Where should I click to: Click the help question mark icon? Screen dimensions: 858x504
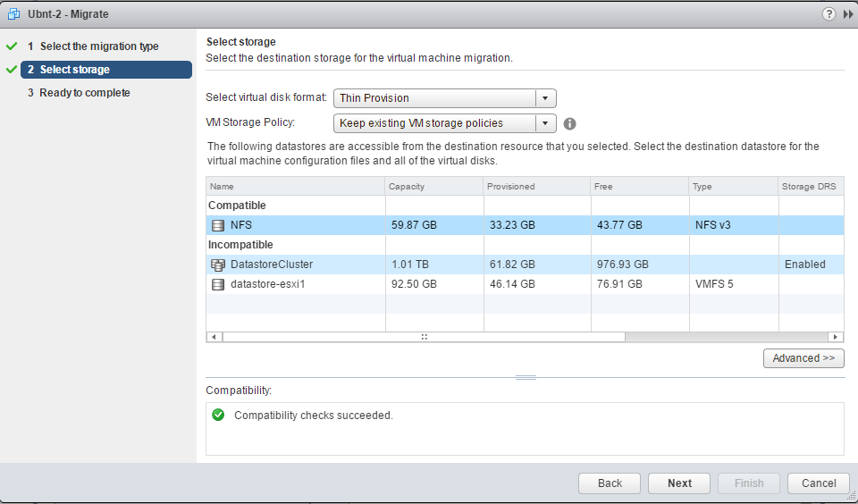tap(829, 14)
